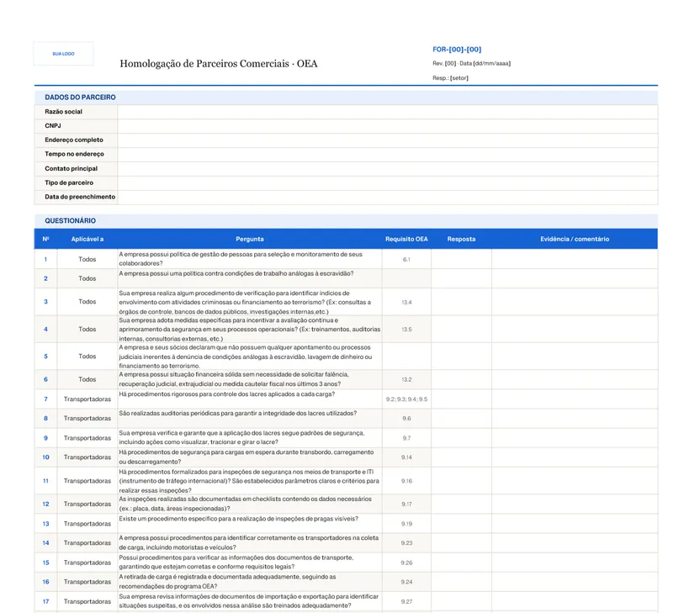Click the Endereço completo input field
700x613 pixels.
pyautogui.click(x=388, y=140)
